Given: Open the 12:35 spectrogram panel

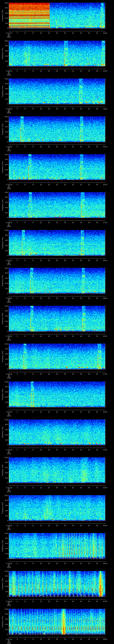Looking at the screenshot, I should (x=57, y=167).
